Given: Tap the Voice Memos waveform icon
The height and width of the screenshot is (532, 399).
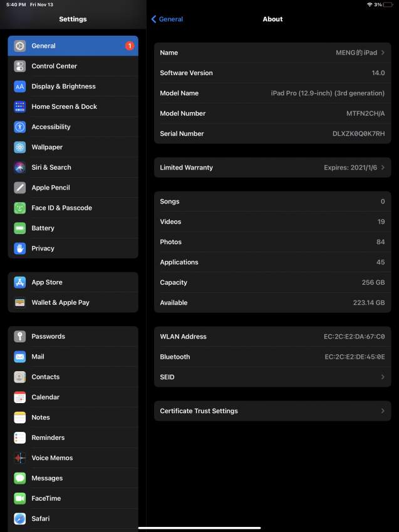Looking at the screenshot, I should tap(19, 458).
